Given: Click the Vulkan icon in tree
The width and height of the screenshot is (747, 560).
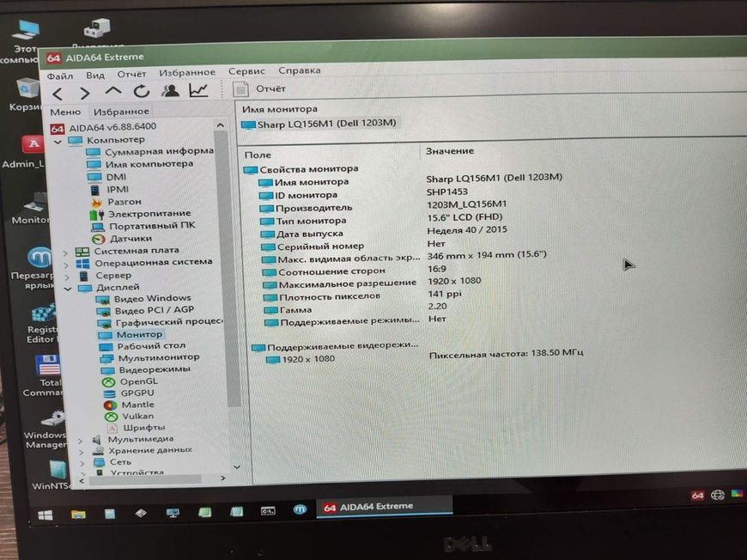Looking at the screenshot, I should tap(111, 417).
